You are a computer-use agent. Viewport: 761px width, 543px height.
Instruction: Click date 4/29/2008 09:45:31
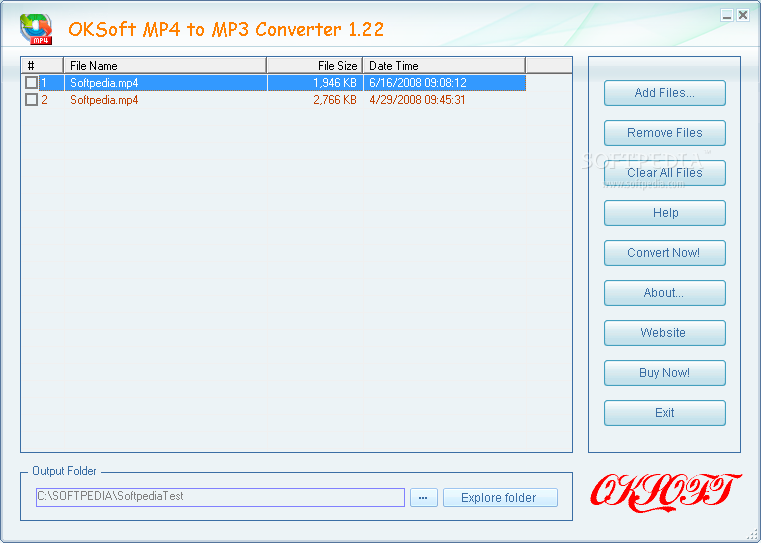click(x=417, y=100)
